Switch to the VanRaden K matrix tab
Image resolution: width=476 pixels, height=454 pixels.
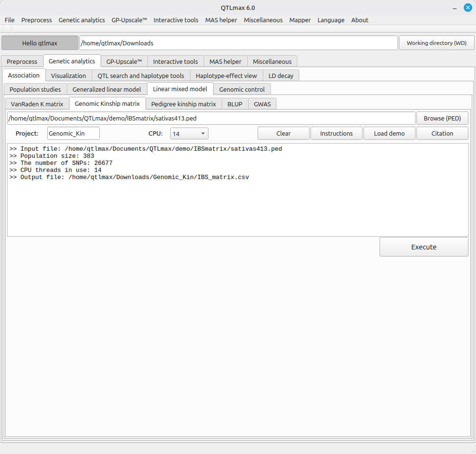coord(37,104)
